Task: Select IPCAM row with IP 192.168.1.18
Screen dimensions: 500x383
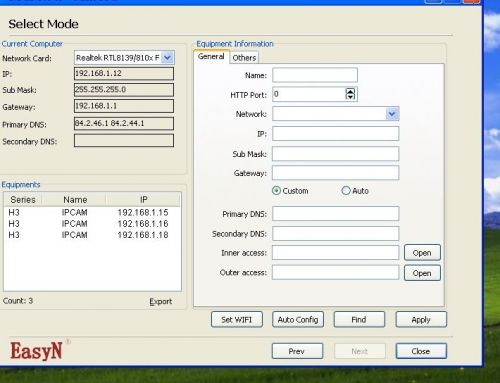Action: coord(92,235)
